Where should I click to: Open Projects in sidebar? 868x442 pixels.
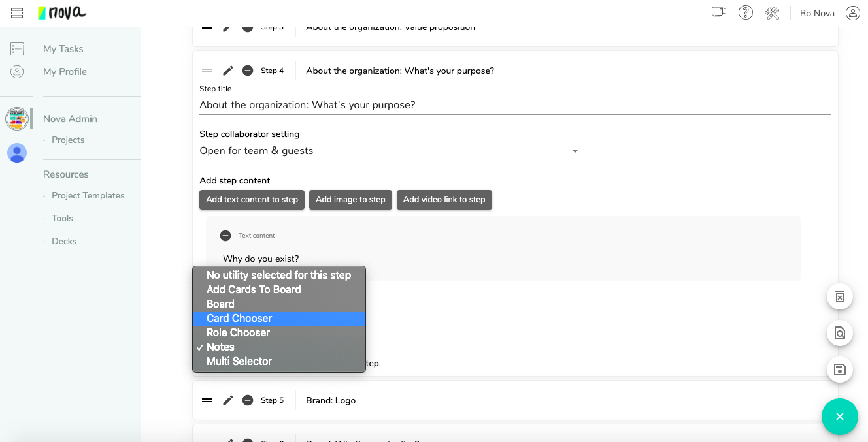tap(68, 140)
